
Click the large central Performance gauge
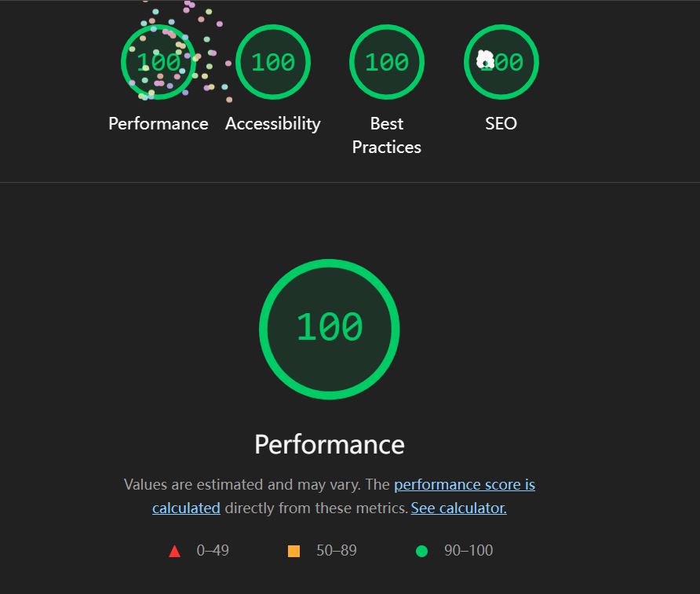330,328
